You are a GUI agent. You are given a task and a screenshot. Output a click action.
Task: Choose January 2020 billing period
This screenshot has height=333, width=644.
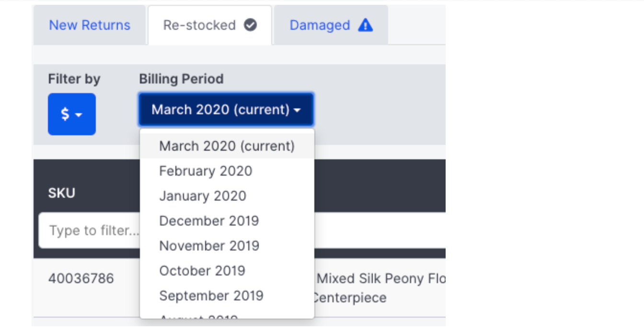(x=202, y=196)
